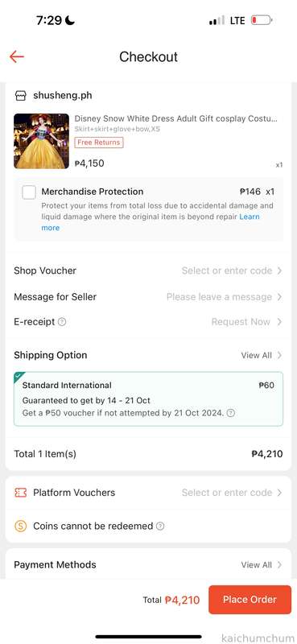Open Learn more link for Merchandise Protection
This screenshot has height=644, width=297.
point(151,222)
